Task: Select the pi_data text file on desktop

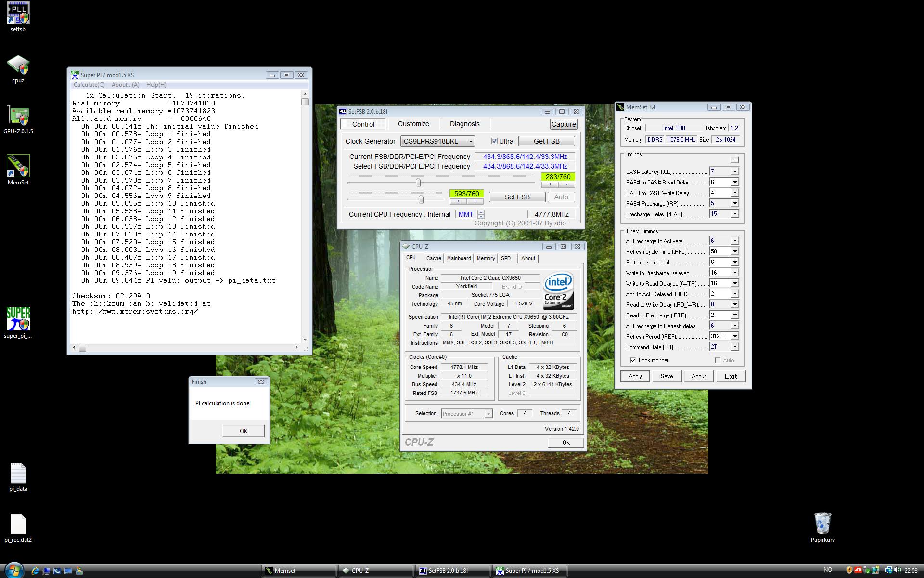Action: [x=18, y=477]
